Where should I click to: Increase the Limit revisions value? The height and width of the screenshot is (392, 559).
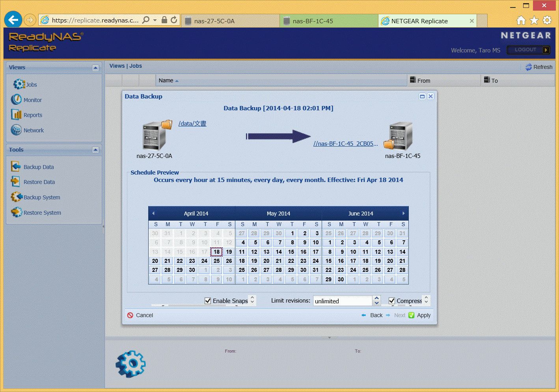pyautogui.click(x=377, y=298)
